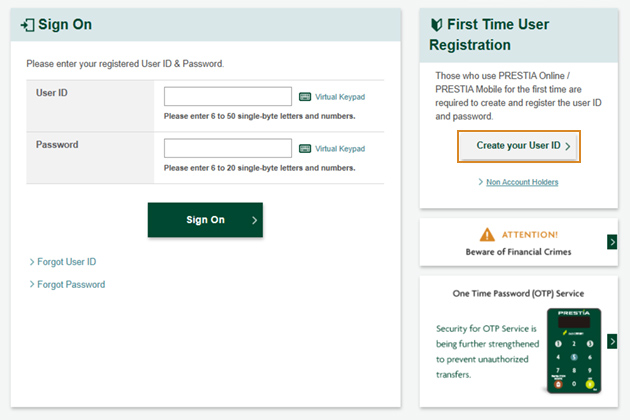Open the Forgot User ID link
The image size is (630, 420).
pos(66,262)
